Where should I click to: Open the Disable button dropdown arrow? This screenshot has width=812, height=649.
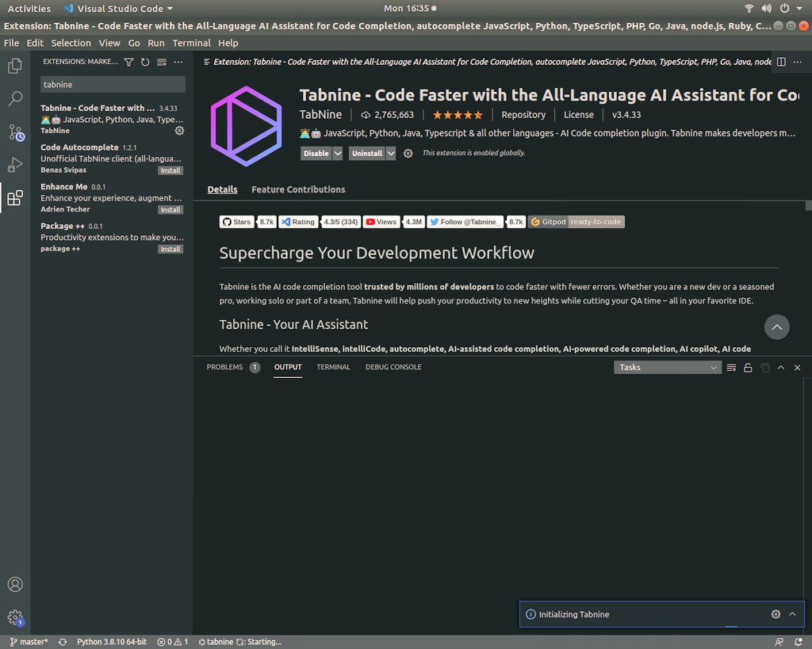coord(338,153)
